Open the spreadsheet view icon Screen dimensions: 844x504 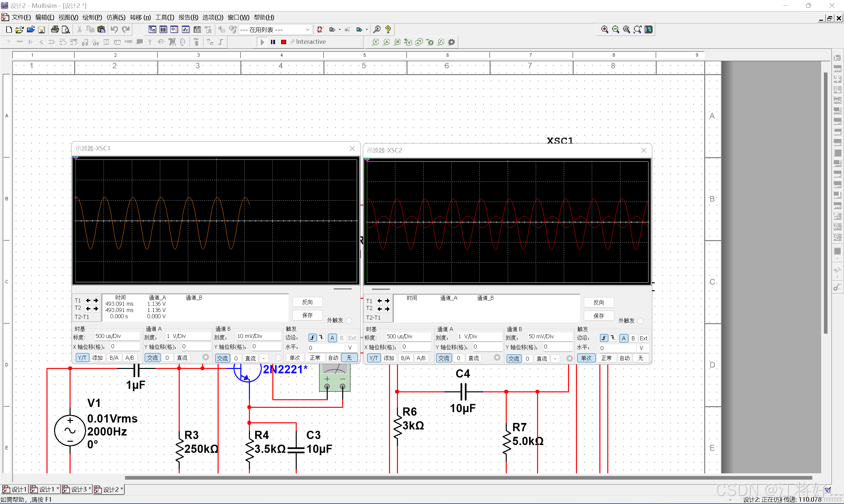point(163,30)
